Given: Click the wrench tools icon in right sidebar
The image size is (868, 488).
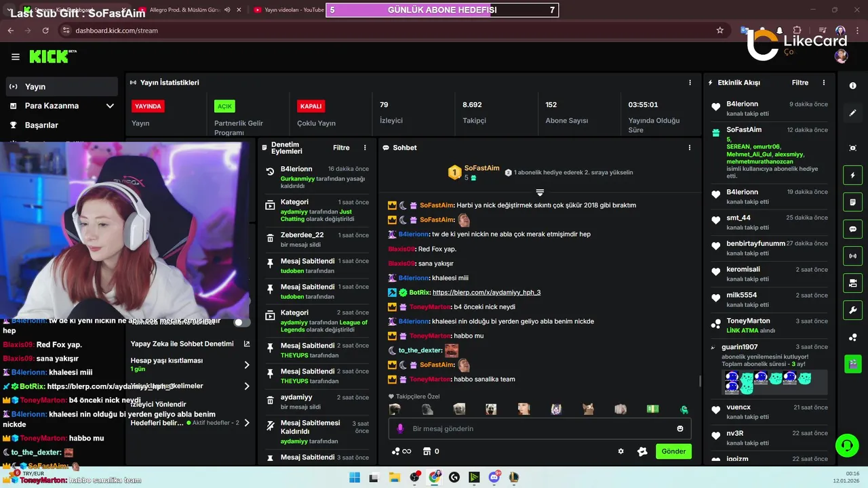Looking at the screenshot, I should click(852, 310).
